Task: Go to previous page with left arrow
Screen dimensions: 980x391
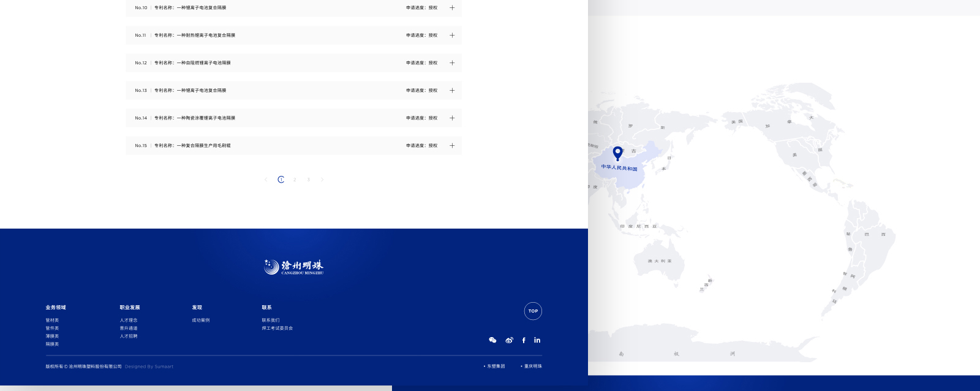Action: click(x=266, y=180)
